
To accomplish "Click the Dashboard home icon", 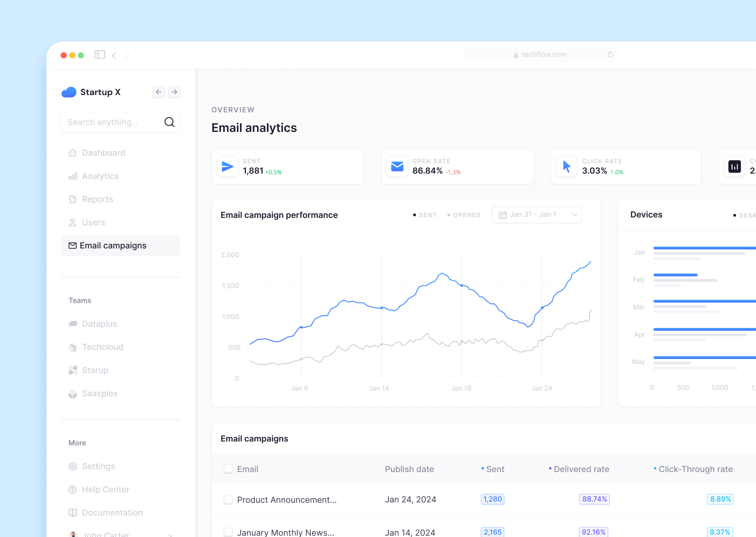I will pyautogui.click(x=73, y=153).
